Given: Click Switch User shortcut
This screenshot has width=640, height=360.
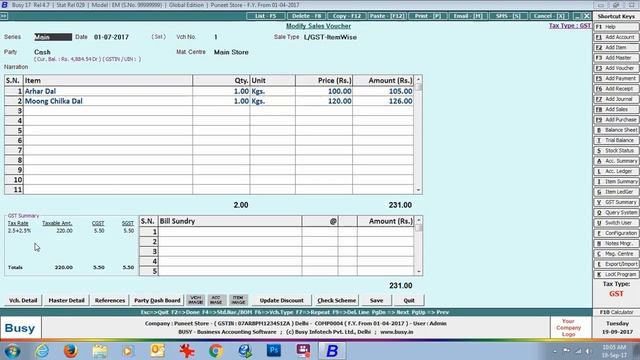Looking at the screenshot, I should [616, 223].
